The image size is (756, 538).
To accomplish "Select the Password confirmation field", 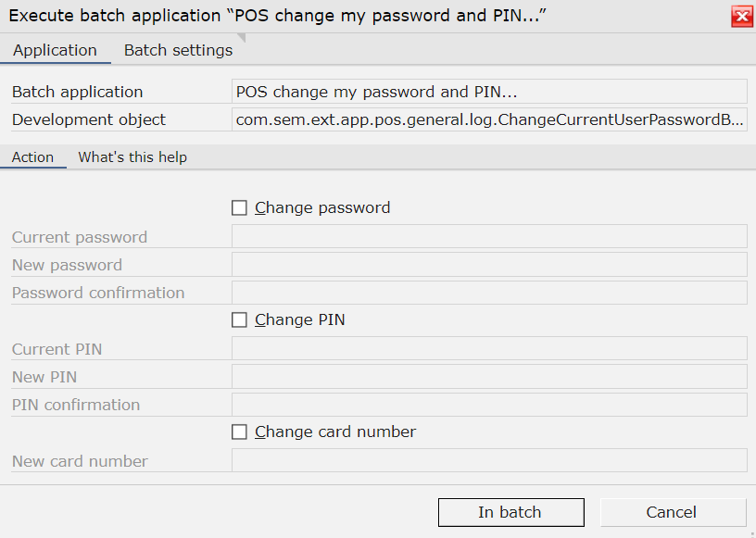I will coord(489,293).
